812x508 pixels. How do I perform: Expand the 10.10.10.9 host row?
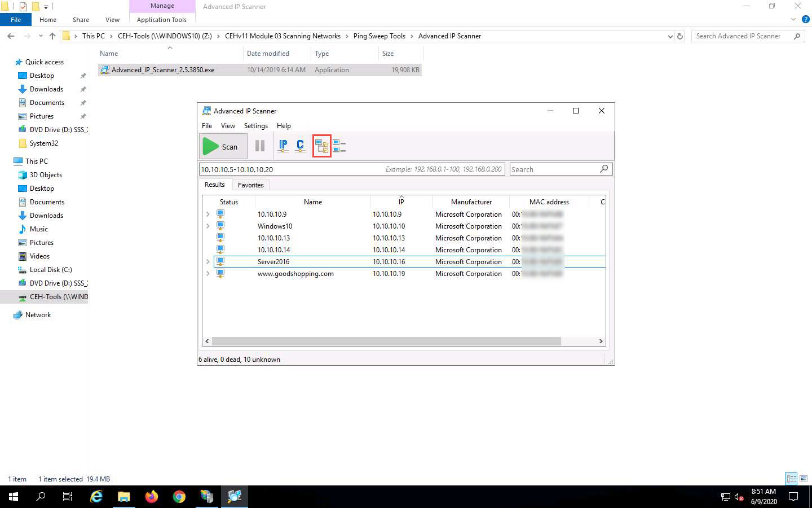click(208, 214)
